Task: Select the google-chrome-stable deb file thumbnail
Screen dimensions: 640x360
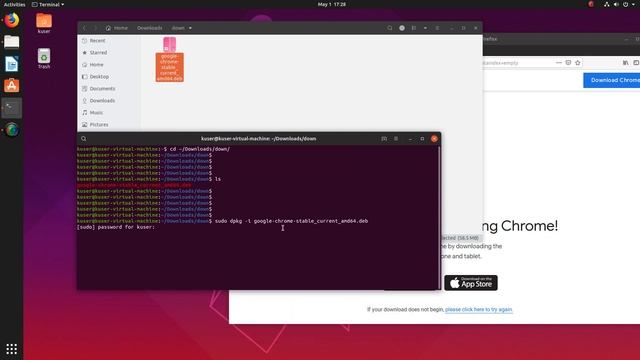Action: [169, 59]
